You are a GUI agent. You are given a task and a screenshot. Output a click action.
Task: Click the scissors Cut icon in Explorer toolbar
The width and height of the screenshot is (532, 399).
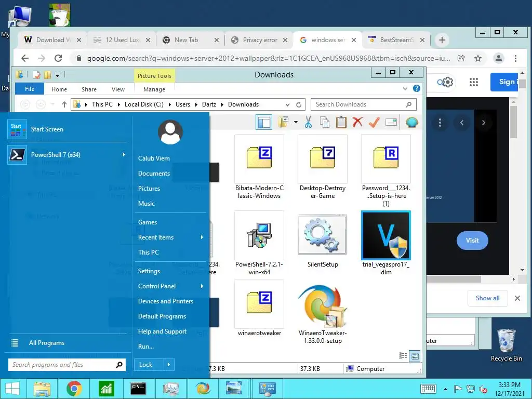coord(308,122)
